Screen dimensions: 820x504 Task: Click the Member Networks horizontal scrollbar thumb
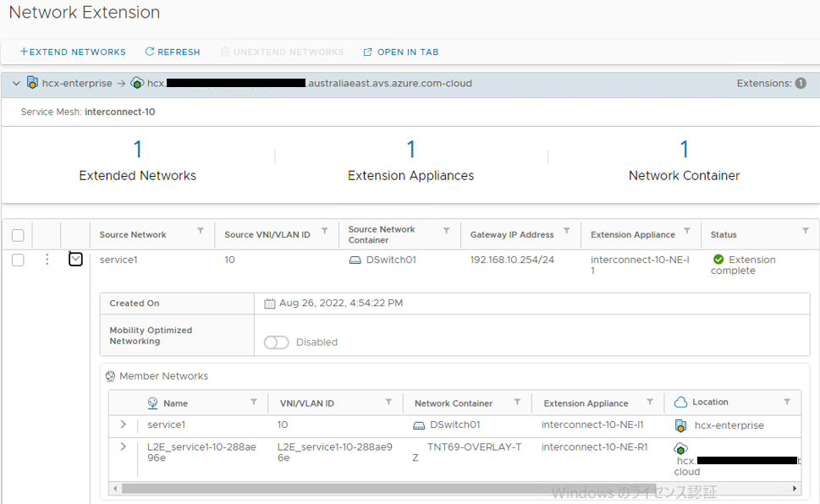388,488
